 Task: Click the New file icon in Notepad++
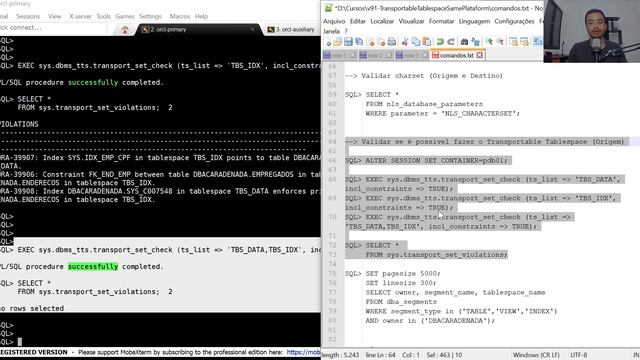(327, 42)
